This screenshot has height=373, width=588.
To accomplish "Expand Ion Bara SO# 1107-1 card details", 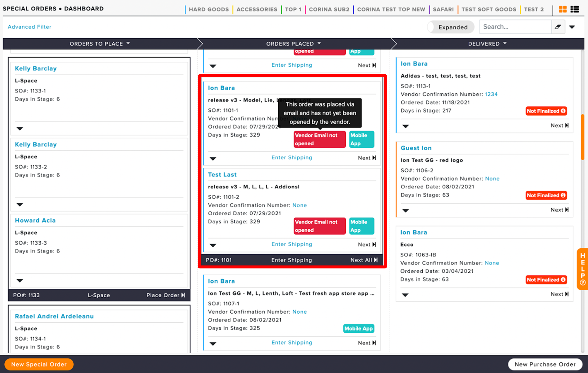I will click(213, 344).
